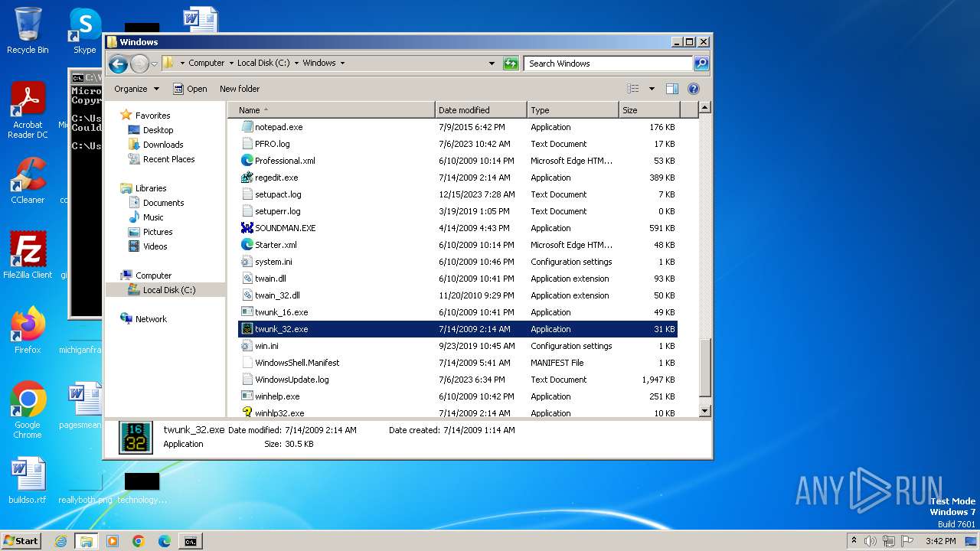This screenshot has height=551, width=980.
Task: Sort files by the Type column
Action: [x=573, y=110]
